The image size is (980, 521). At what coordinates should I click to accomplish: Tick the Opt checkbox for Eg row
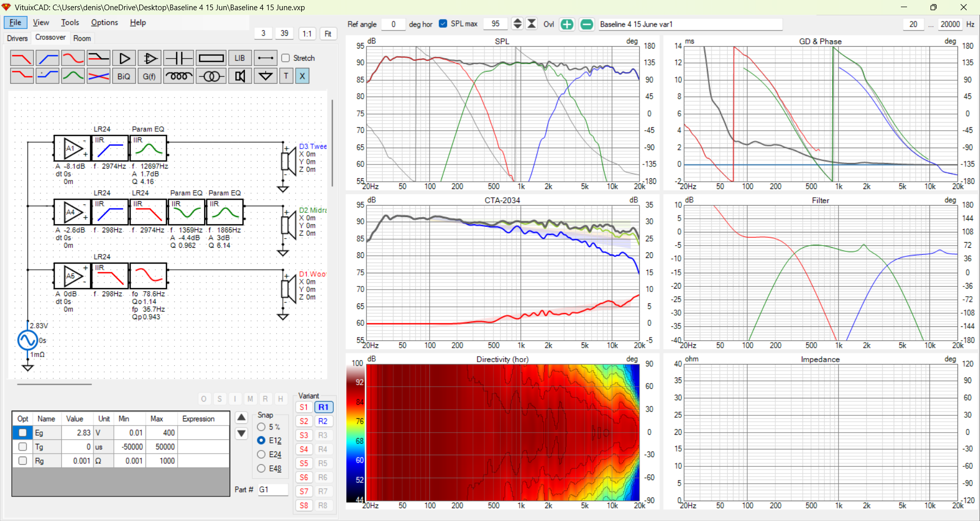[22, 433]
